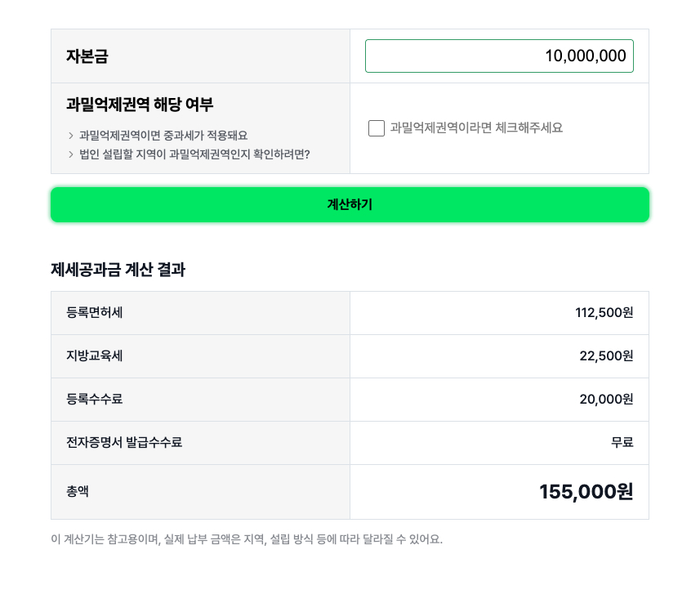Click chevron icon before '중과세가 적용돼요' line
The height and width of the screenshot is (590, 700).
[x=71, y=136]
